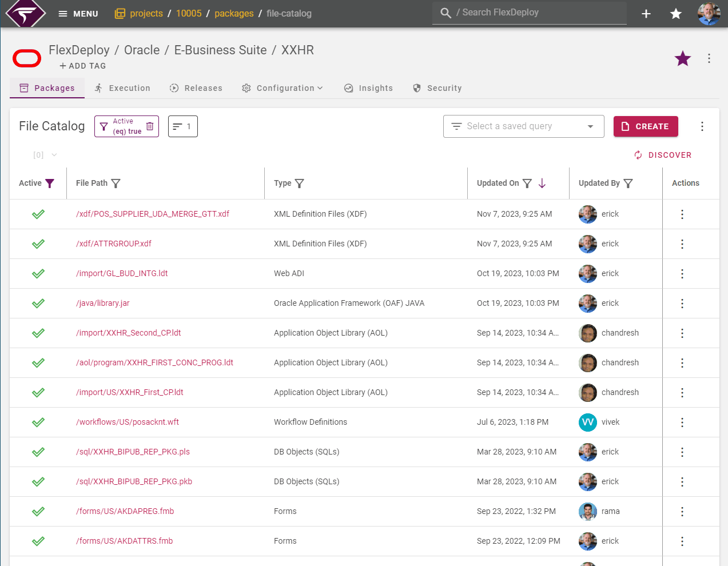Open /java/library.jar file link

(x=103, y=303)
